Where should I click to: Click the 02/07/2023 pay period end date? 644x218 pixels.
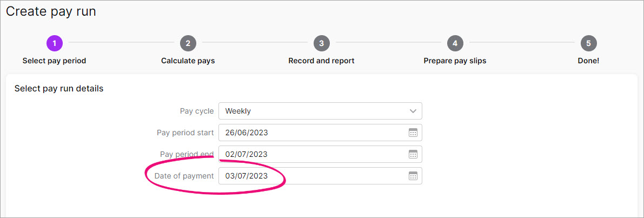tap(247, 154)
